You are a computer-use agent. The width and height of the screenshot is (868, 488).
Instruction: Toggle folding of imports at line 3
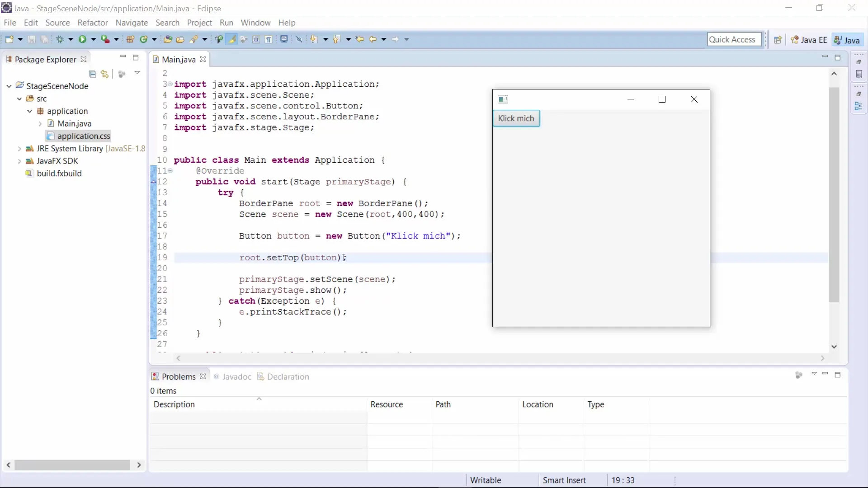(x=170, y=84)
